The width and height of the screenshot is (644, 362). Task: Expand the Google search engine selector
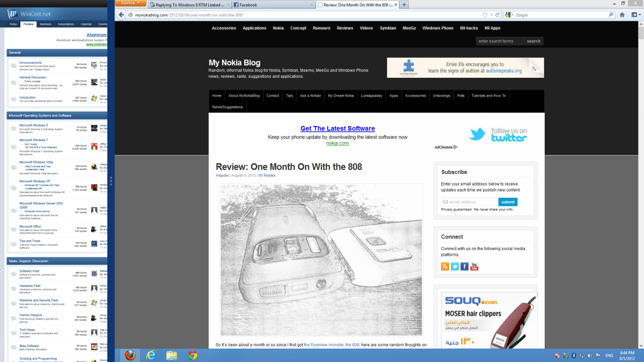coord(510,15)
